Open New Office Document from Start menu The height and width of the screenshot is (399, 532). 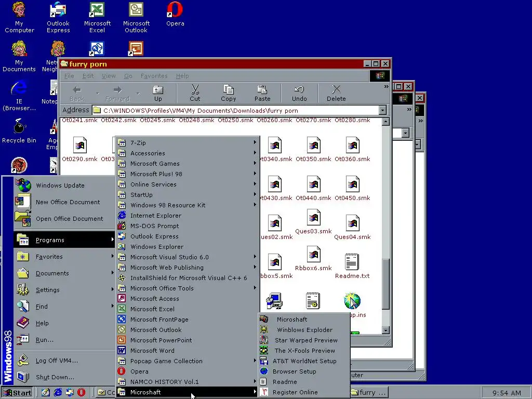[64, 202]
